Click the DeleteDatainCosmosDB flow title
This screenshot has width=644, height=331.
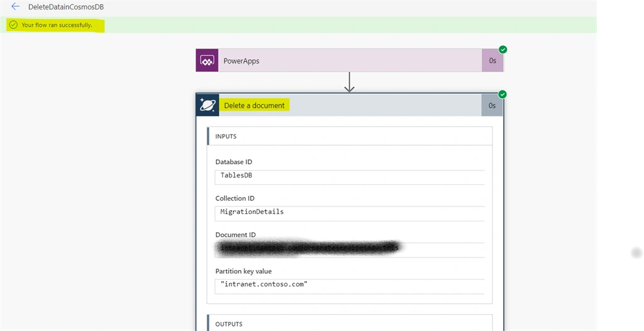66,6
